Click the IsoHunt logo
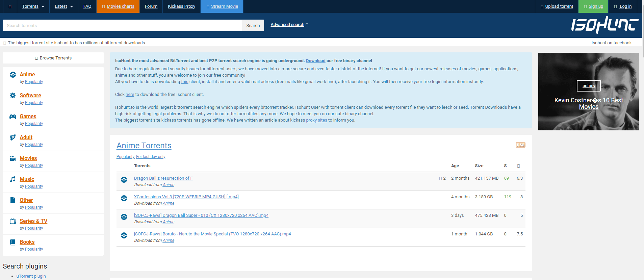644x280 pixels. (605, 25)
